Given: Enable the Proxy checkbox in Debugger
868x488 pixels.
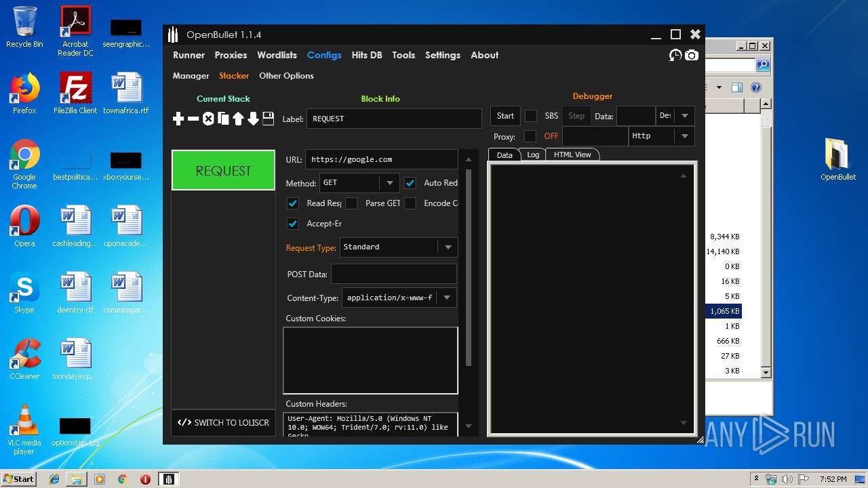Looking at the screenshot, I should [530, 136].
